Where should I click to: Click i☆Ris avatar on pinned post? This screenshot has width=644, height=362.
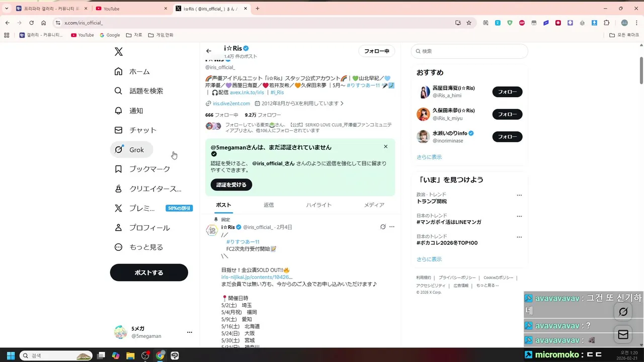212,230
